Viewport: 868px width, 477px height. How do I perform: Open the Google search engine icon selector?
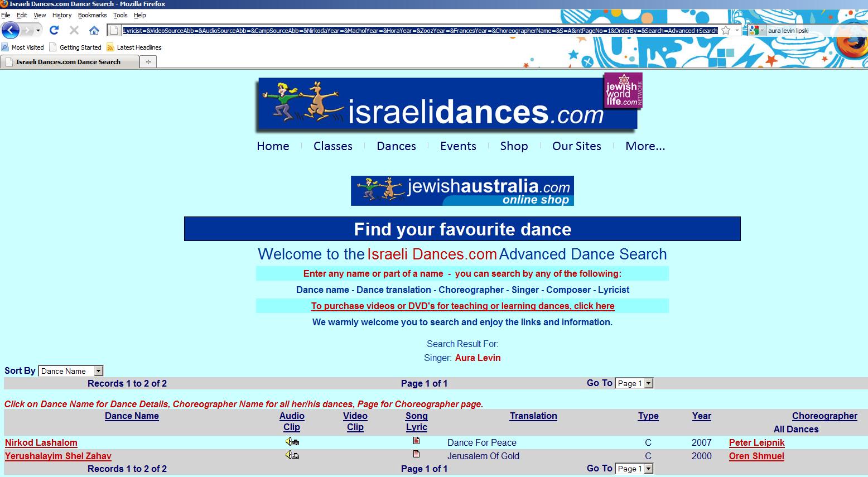coord(756,31)
